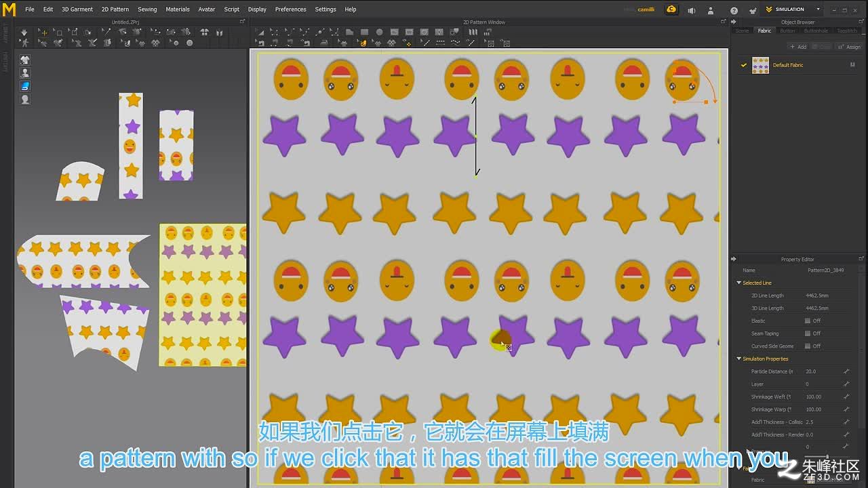Image resolution: width=868 pixels, height=488 pixels.
Task: Open the Avatar menu
Action: tap(207, 9)
